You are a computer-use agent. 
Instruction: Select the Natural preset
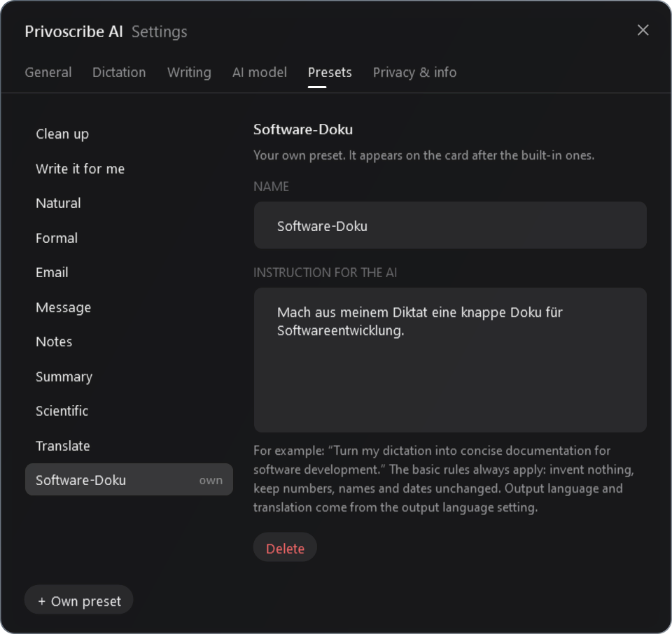coord(129,203)
